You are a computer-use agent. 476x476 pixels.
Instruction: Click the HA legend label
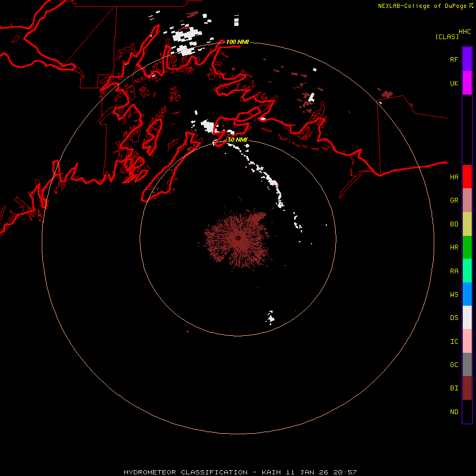(x=454, y=177)
